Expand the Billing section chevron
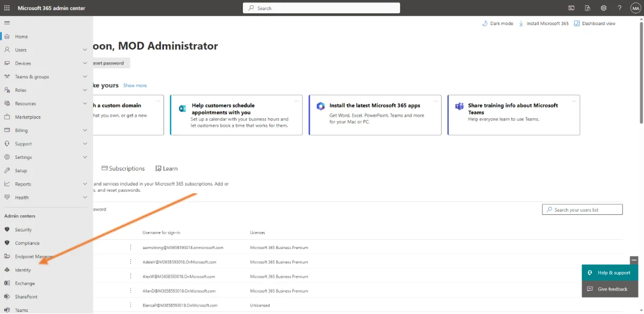Image resolution: width=644 pixels, height=314 pixels. [x=85, y=130]
